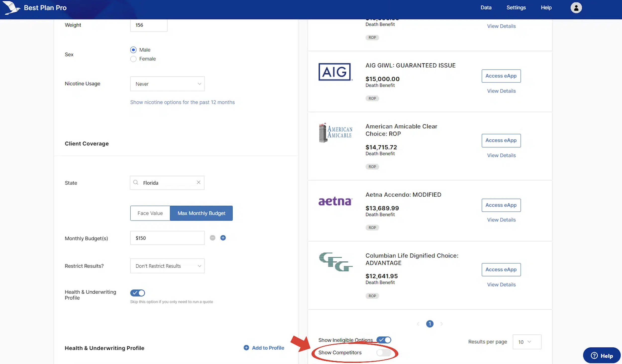Image resolution: width=622 pixels, height=364 pixels.
Task: Turn off Show Ineligible Options toggle
Action: point(383,340)
